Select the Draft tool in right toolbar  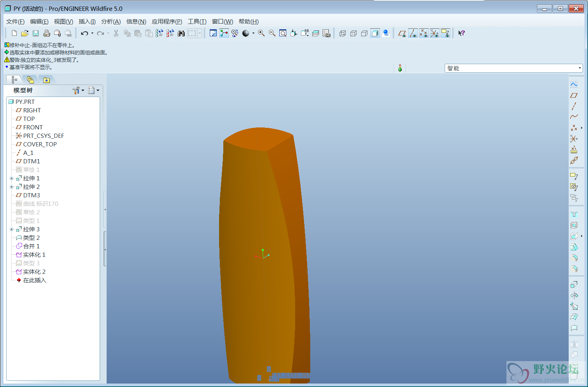tap(574, 247)
